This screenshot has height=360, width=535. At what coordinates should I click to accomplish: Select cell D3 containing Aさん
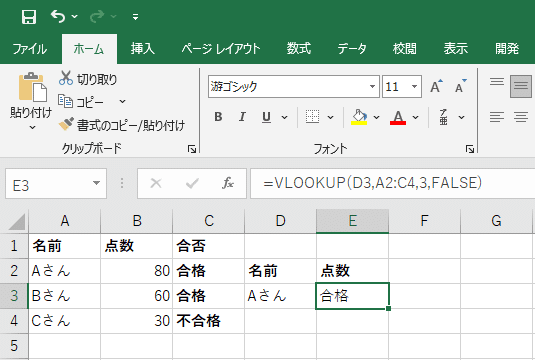(280, 296)
